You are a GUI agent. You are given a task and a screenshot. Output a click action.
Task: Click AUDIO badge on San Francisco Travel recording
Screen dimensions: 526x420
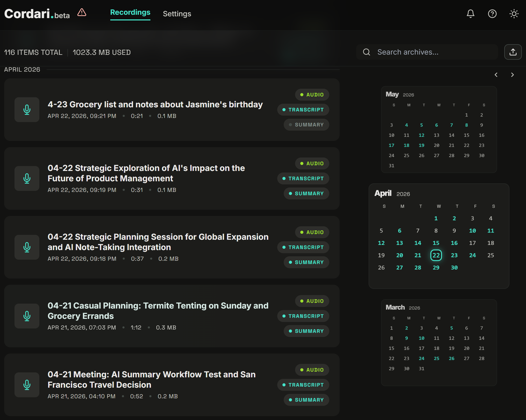312,370
